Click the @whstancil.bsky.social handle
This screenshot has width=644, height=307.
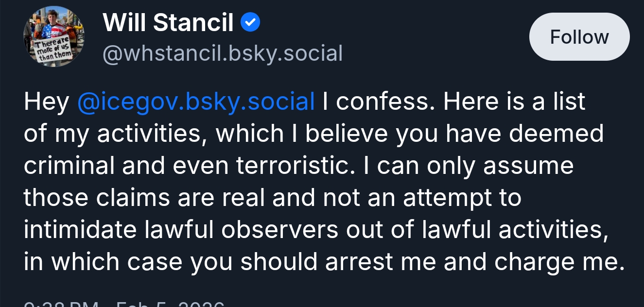point(223,53)
